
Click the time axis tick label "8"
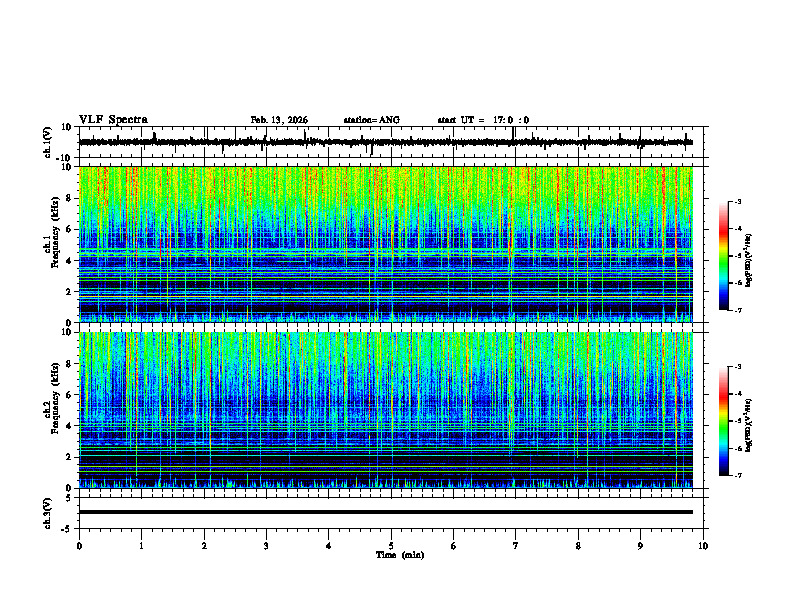click(x=578, y=546)
